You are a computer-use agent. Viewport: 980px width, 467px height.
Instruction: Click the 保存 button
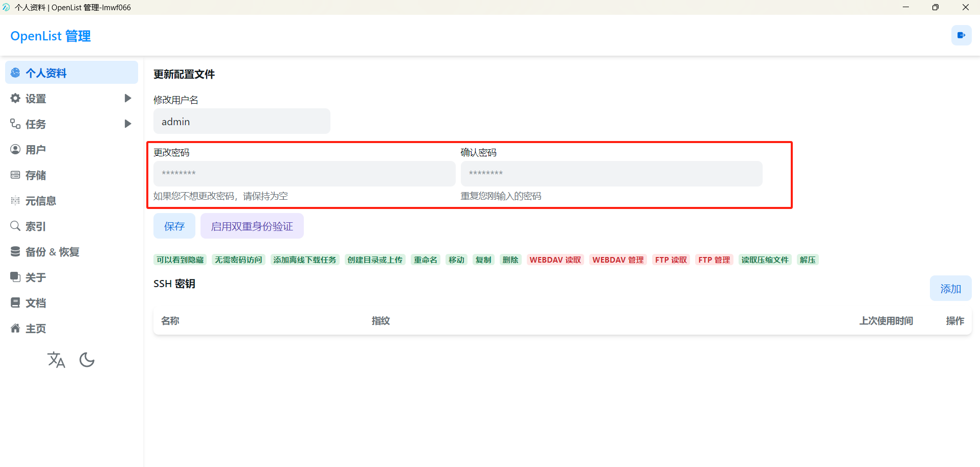coord(174,226)
